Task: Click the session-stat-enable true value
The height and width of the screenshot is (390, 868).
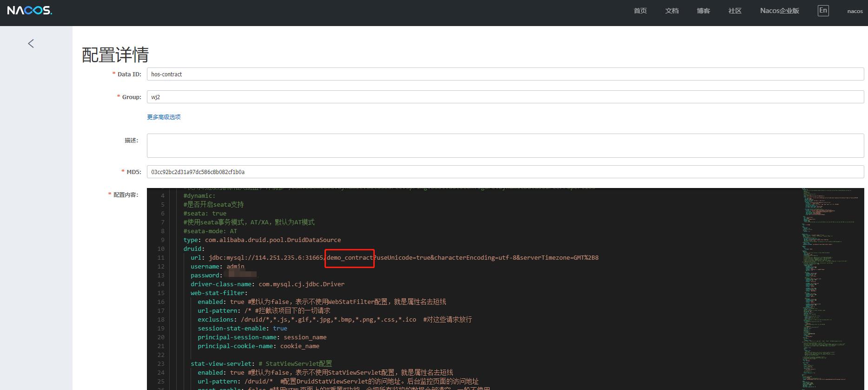Action: coord(280,329)
